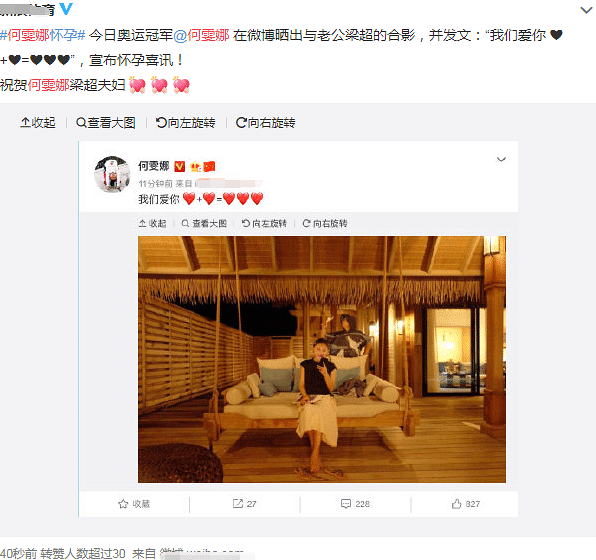Click the #何雯娜怀孕# hashtag link
Viewport: 596px width, 560px height.
click(x=43, y=35)
